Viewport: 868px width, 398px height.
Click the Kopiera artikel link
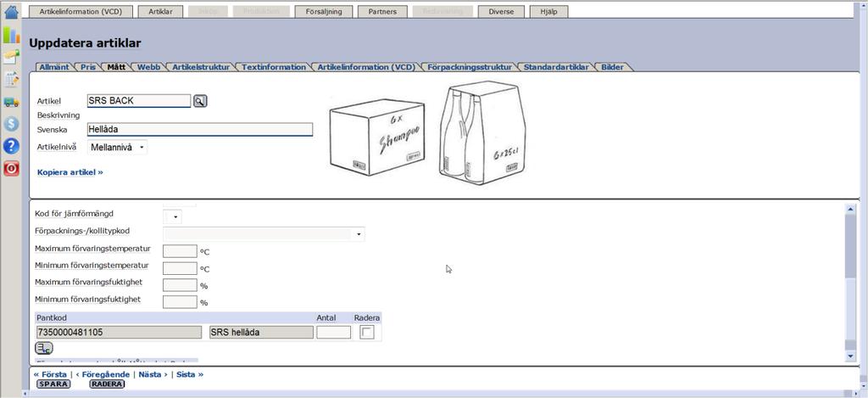click(x=70, y=172)
